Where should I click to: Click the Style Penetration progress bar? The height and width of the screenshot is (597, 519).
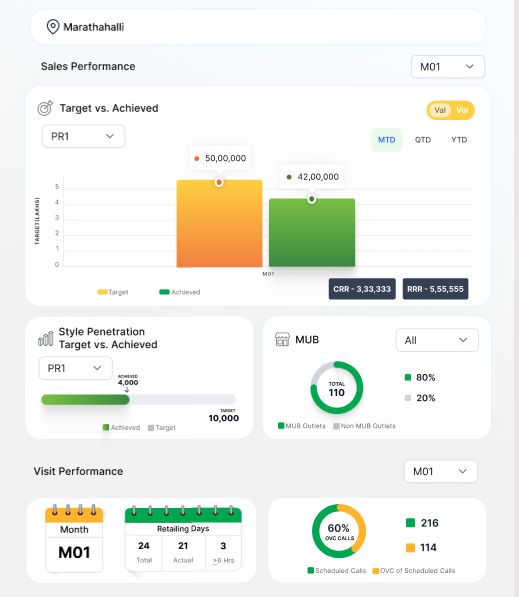[x=139, y=399]
